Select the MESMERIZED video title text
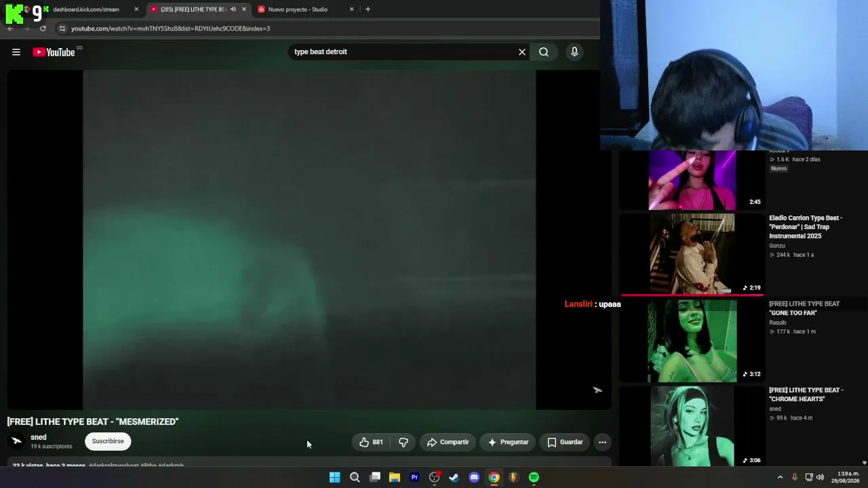Viewport: 868px width, 488px height. (x=93, y=422)
